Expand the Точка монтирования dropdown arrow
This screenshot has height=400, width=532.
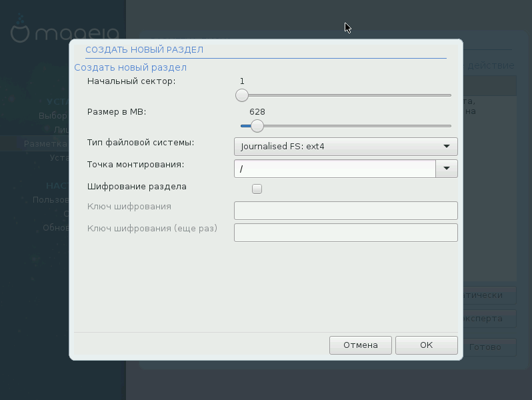(446, 169)
